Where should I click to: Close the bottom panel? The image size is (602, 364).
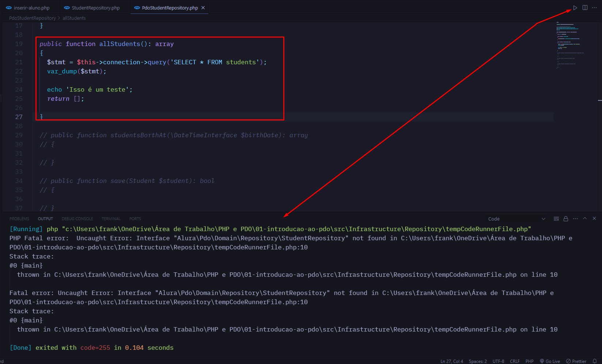594,218
